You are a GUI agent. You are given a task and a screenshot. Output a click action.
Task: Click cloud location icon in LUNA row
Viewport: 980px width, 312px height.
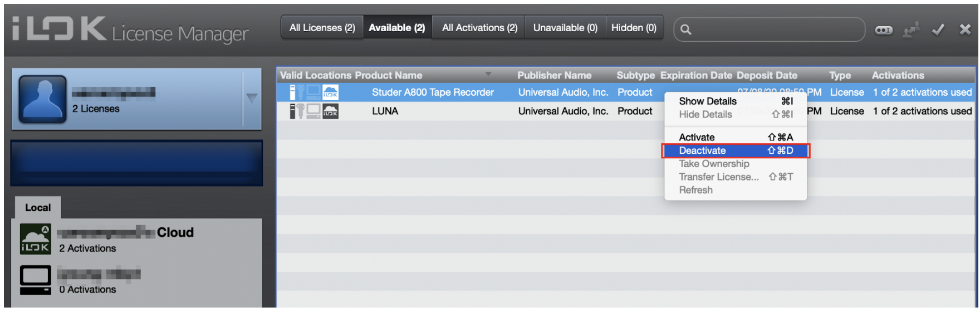click(330, 111)
